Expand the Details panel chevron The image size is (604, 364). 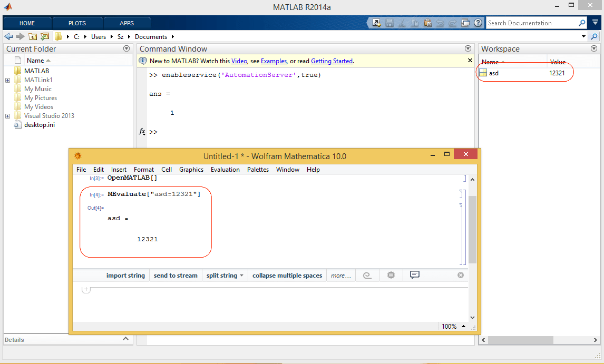125,339
